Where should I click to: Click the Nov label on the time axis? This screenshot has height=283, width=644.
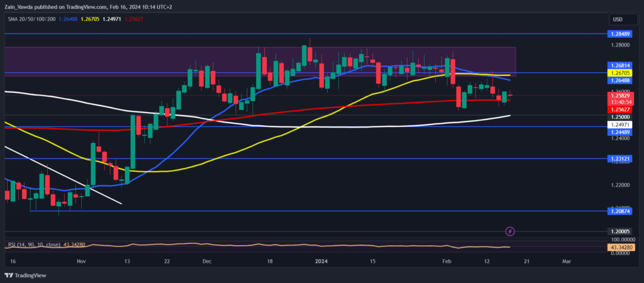tap(80, 260)
